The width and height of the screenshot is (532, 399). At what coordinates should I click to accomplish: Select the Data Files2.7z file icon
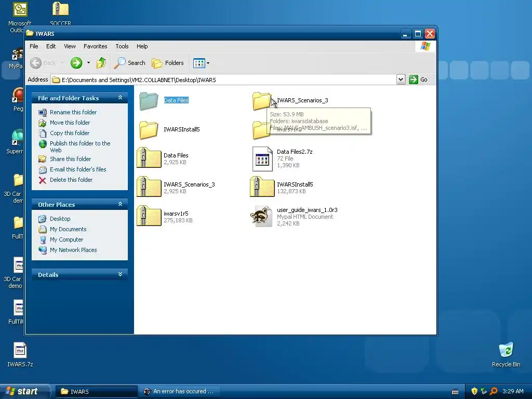point(262,159)
